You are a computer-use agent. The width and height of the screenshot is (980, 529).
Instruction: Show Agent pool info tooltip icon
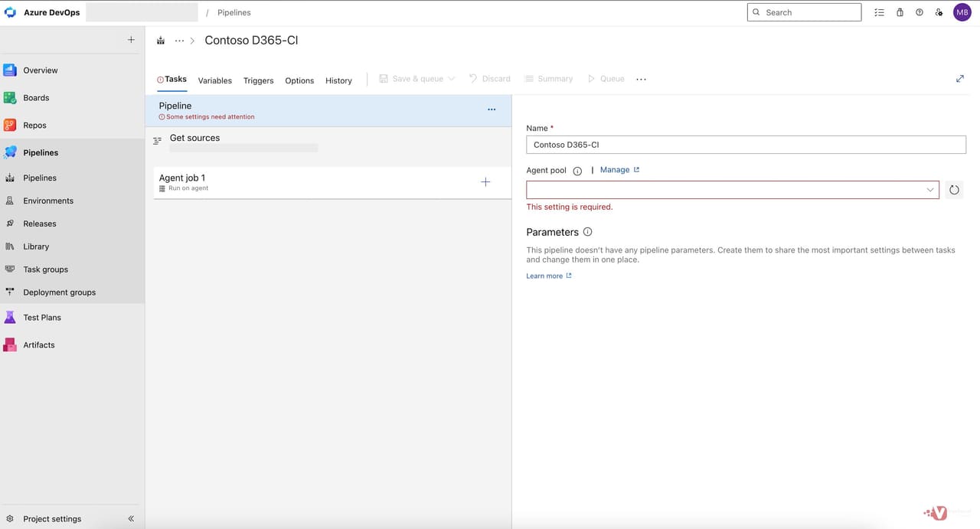click(577, 171)
